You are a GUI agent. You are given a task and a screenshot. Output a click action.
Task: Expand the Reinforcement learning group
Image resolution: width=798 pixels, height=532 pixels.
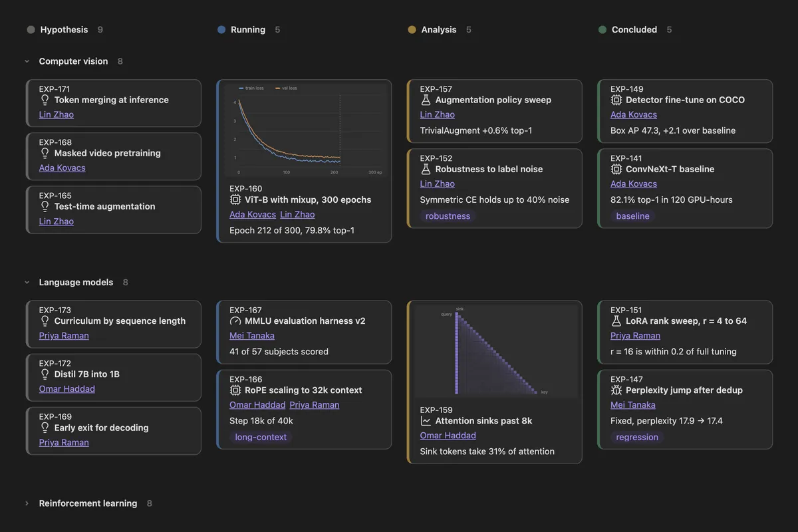[27, 503]
